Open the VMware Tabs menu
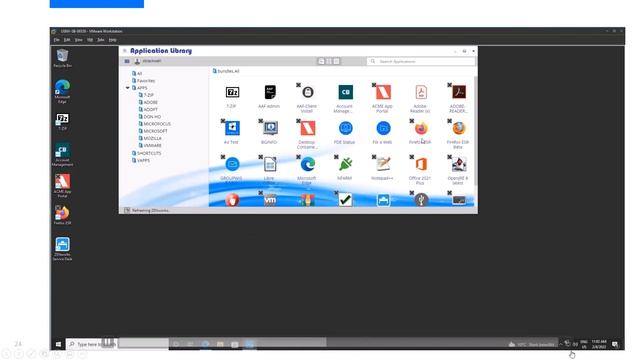 click(101, 40)
